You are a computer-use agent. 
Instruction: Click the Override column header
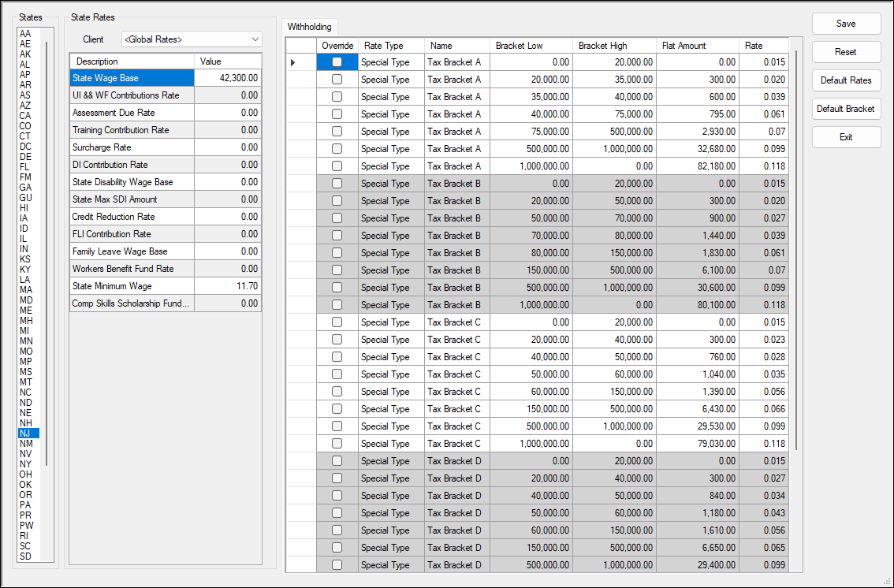click(337, 46)
